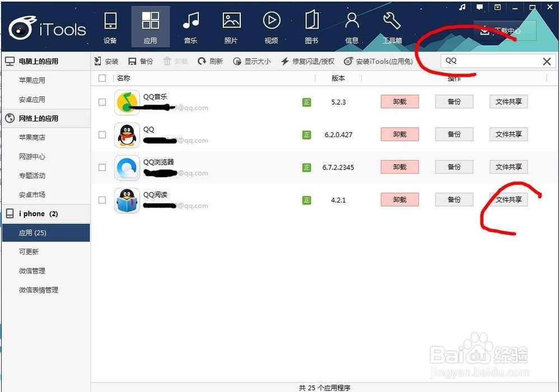Check the QQ阅读 row checkbox
Image resolution: width=560 pixels, height=392 pixels.
click(102, 199)
